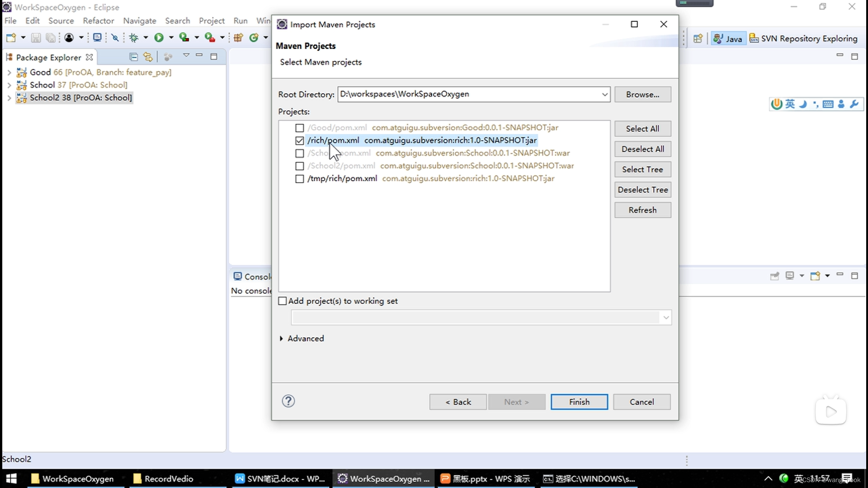The image size is (868, 488).
Task: Click the black user profile toolbar icon
Action: [69, 38]
